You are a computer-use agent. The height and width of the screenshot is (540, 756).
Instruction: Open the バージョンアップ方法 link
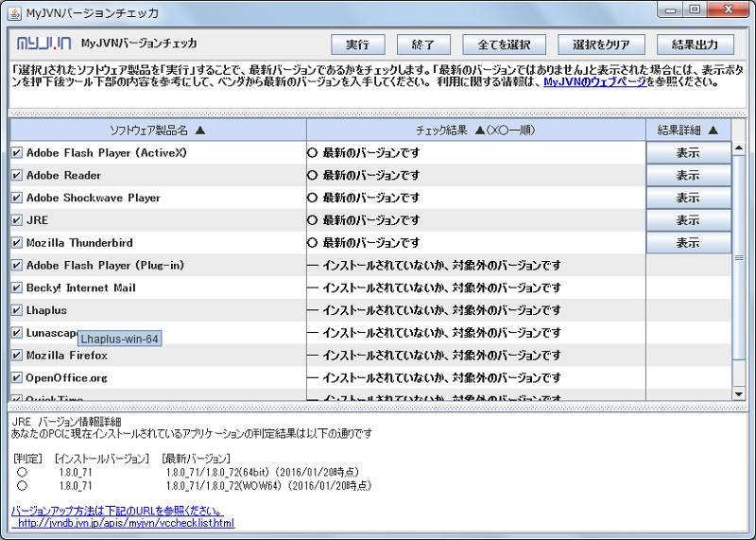tap(117, 511)
